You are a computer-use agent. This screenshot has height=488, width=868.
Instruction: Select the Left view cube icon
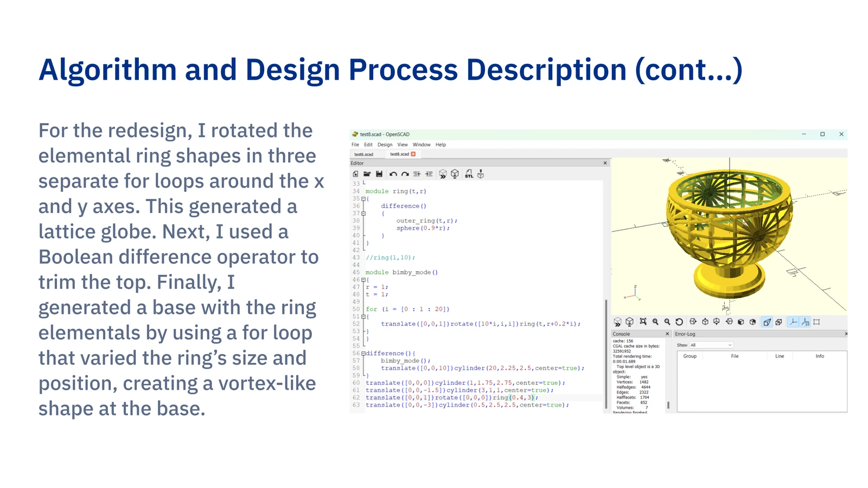point(729,322)
